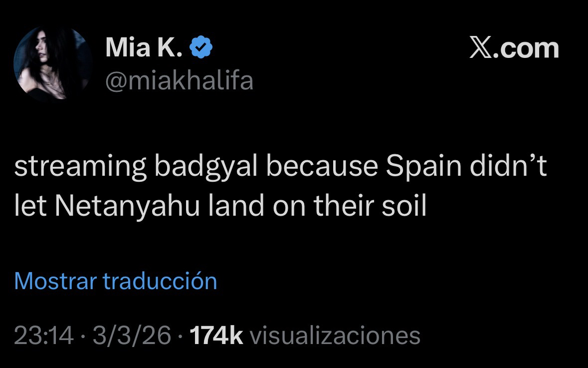This screenshot has height=368, width=588.
Task: Click the 174k view count
Action: [216, 335]
